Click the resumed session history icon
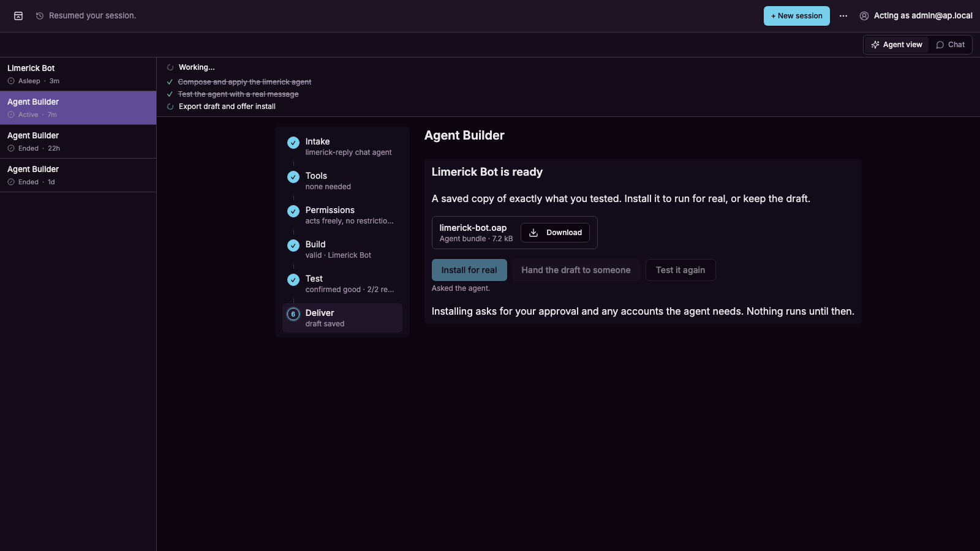Image resolution: width=980 pixels, height=551 pixels. coord(40,16)
